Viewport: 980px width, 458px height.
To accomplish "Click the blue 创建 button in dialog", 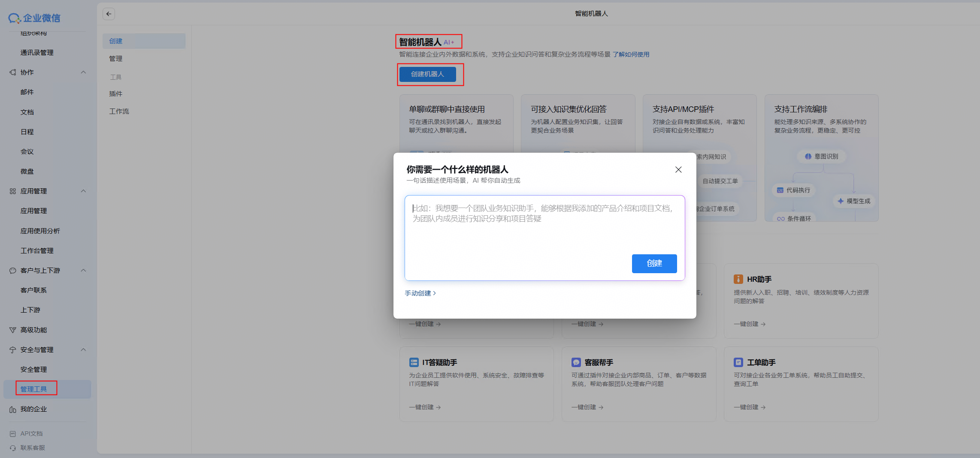I will click(x=654, y=264).
